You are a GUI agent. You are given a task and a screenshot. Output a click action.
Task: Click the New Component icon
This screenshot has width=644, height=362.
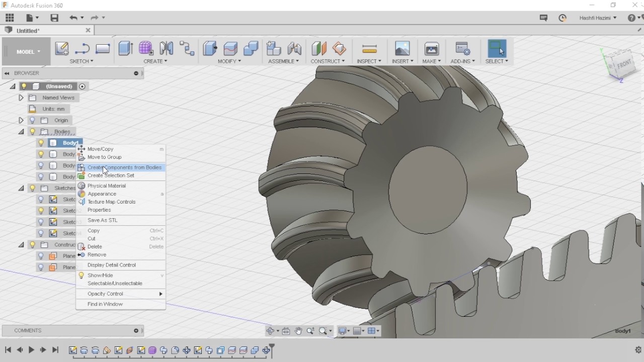tap(274, 48)
